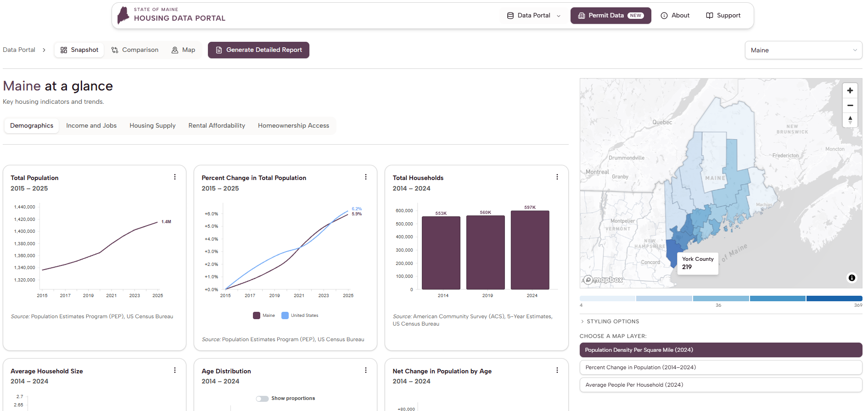The width and height of the screenshot is (868, 411).
Task: Click the 1.4M end label on population chart
Action: coord(166,222)
